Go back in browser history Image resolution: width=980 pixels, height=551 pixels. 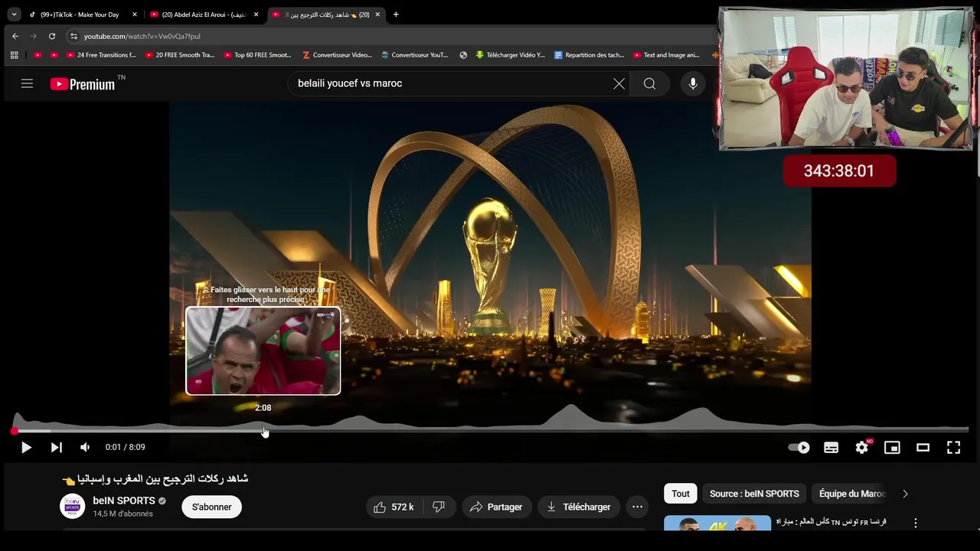pyautogui.click(x=15, y=36)
